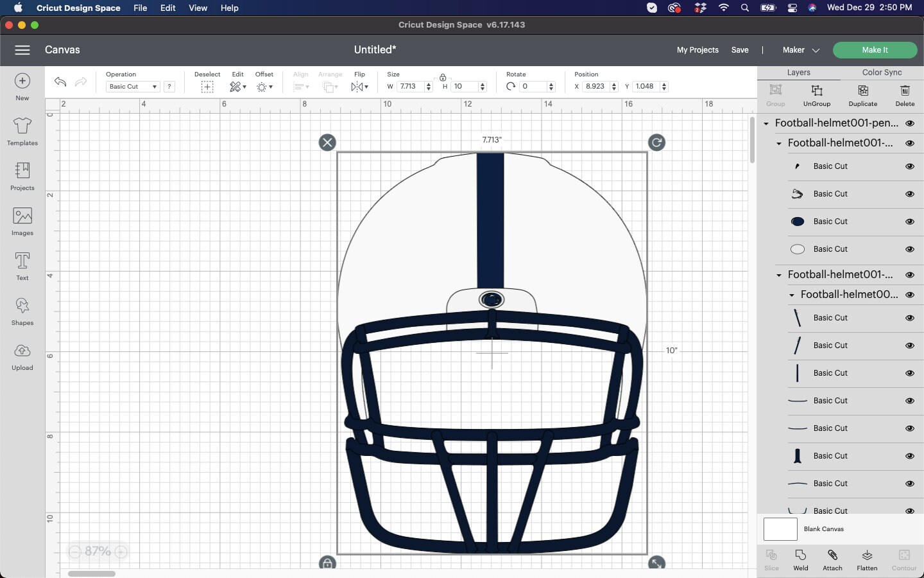Viewport: 924px width, 578px height.
Task: Switch to the Color Sync tab
Action: [x=882, y=73]
